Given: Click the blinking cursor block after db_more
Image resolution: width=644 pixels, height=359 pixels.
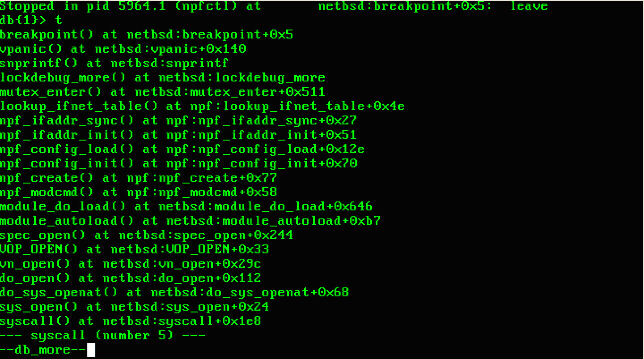Looking at the screenshot, I should 91,350.
